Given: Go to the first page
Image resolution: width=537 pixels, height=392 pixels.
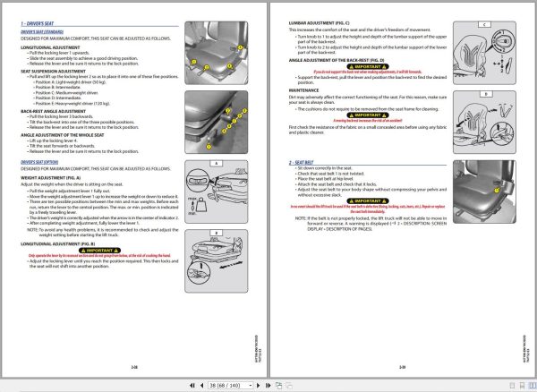Looking at the screenshot, I should tap(192, 386).
